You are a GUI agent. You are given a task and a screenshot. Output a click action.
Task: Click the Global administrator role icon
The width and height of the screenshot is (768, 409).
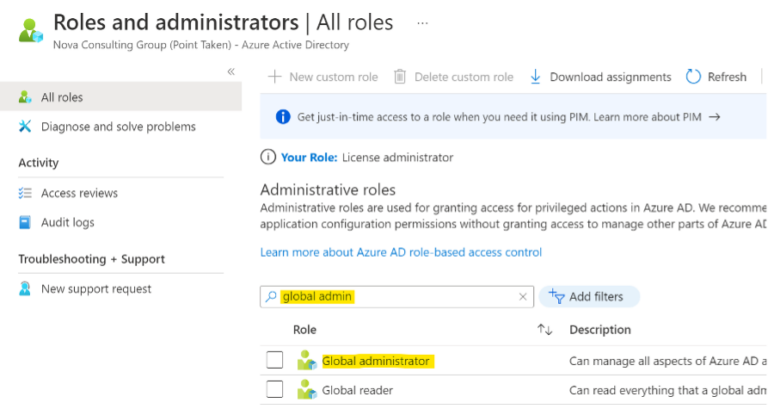307,360
